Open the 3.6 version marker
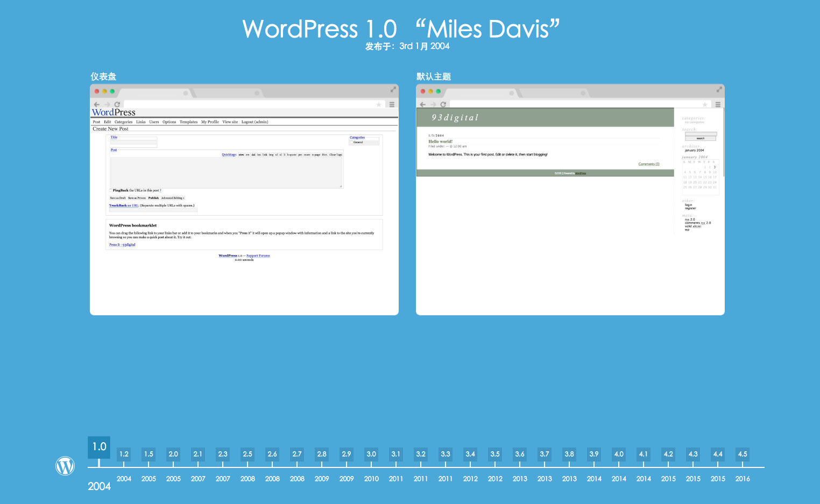This screenshot has height=504, width=820. tap(520, 454)
